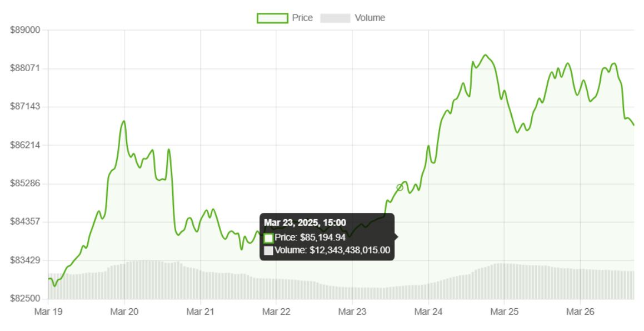Image resolution: width=644 pixels, height=331 pixels.
Task: Click the green Price square in the tooltip
Action: (268, 238)
